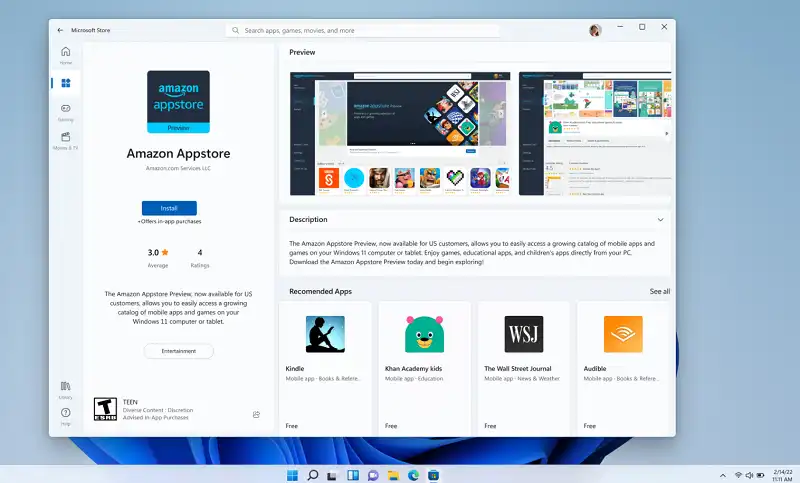Click the back arrow in the title bar
The image size is (800, 483).
point(60,30)
